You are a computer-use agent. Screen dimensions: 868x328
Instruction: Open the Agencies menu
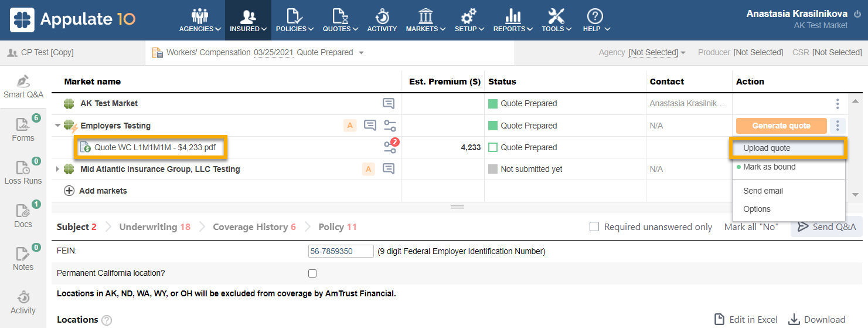(x=200, y=20)
